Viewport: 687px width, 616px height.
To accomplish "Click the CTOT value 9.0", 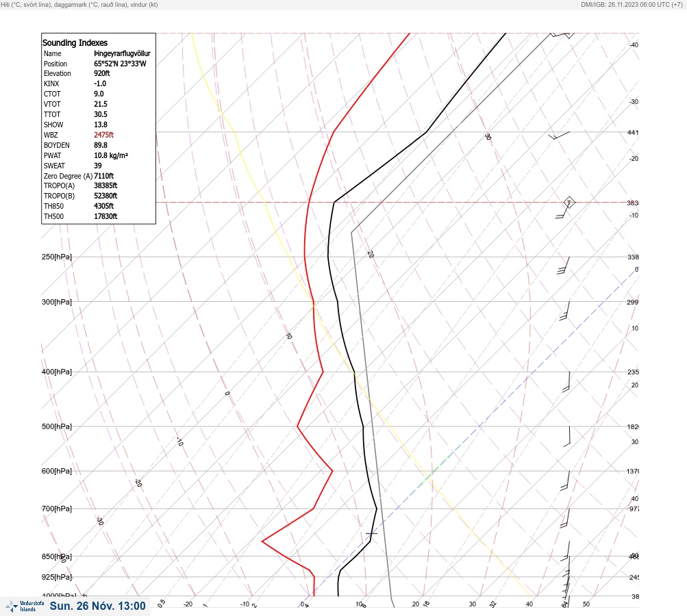I will point(99,94).
